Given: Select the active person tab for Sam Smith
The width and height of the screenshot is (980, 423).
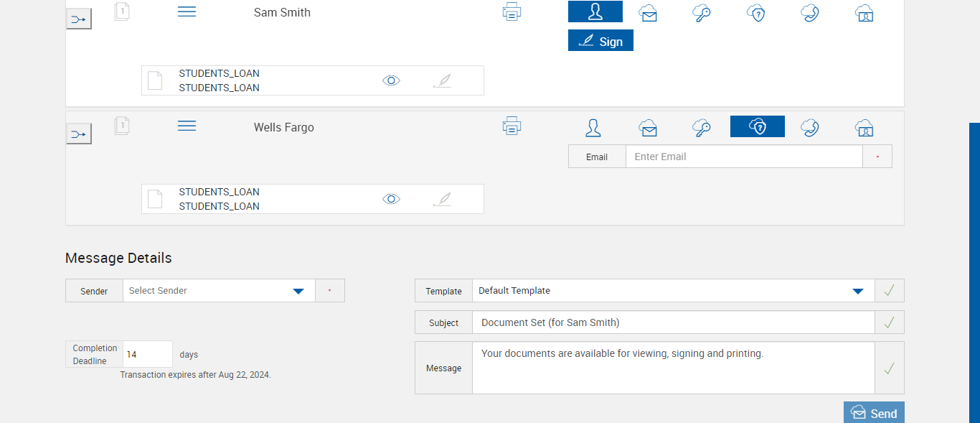Looking at the screenshot, I should pos(595,12).
